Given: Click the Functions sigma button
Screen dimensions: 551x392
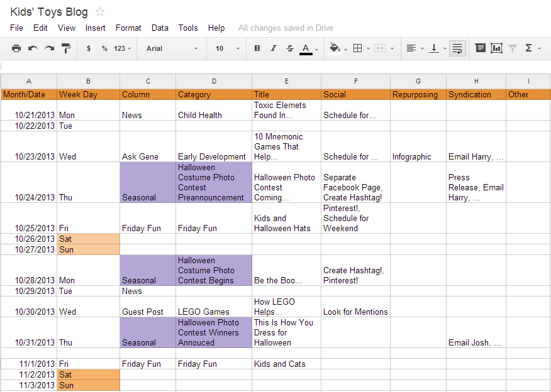Looking at the screenshot, I should 532,48.
